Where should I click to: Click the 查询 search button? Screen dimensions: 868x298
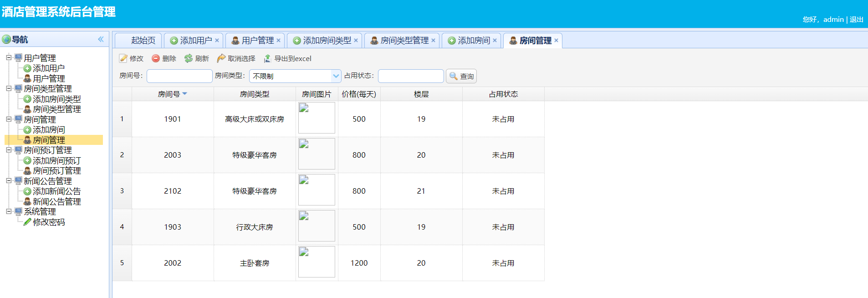pyautogui.click(x=461, y=76)
